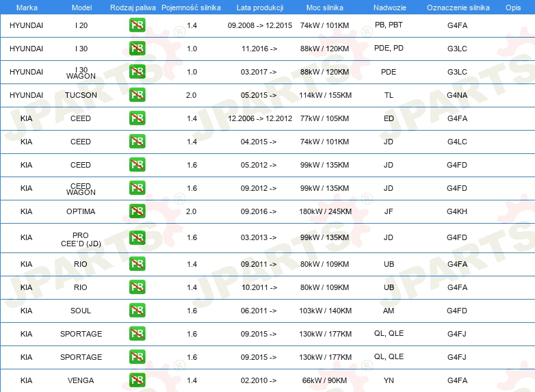The image size is (535, 392).
Task: Click the petrol icon in the OPTIMA row
Action: click(137, 211)
